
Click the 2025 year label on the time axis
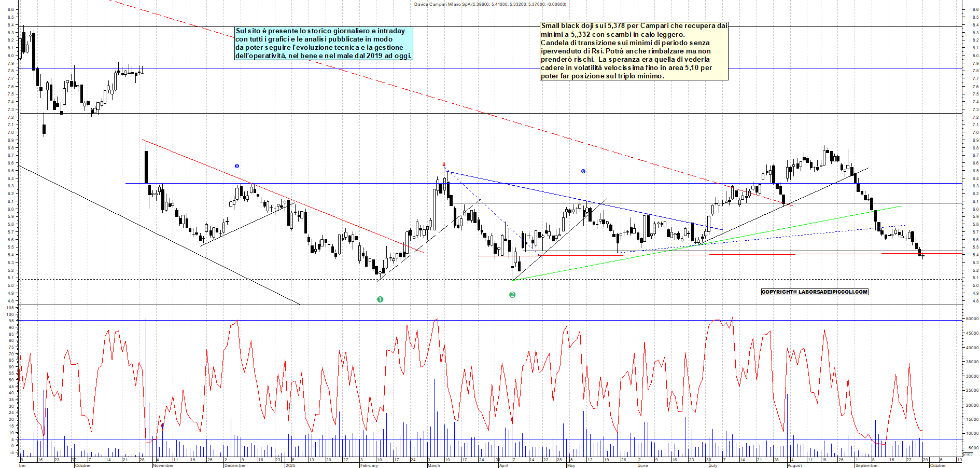click(x=290, y=465)
